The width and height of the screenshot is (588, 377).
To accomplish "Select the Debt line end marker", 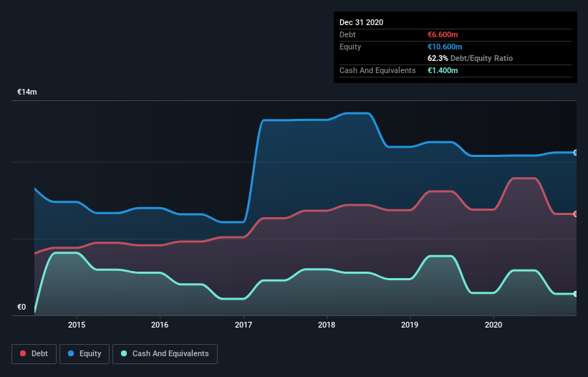I will 575,214.
